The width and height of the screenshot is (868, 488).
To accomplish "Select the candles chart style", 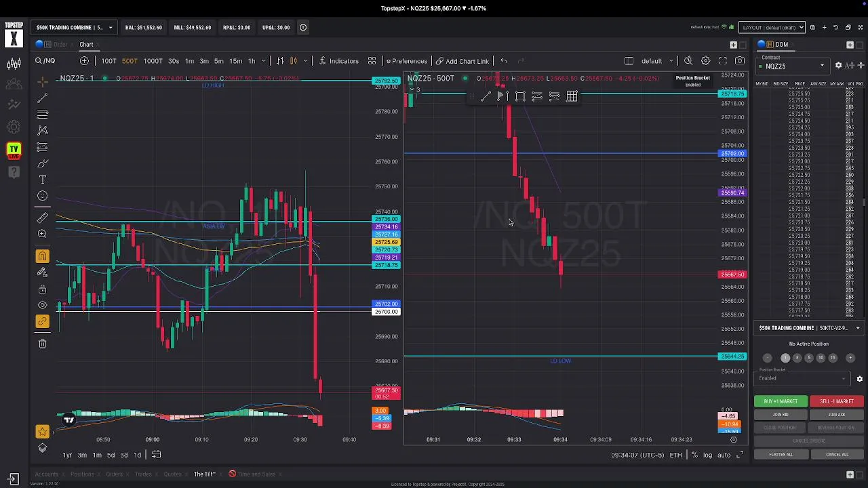I will 294,61.
